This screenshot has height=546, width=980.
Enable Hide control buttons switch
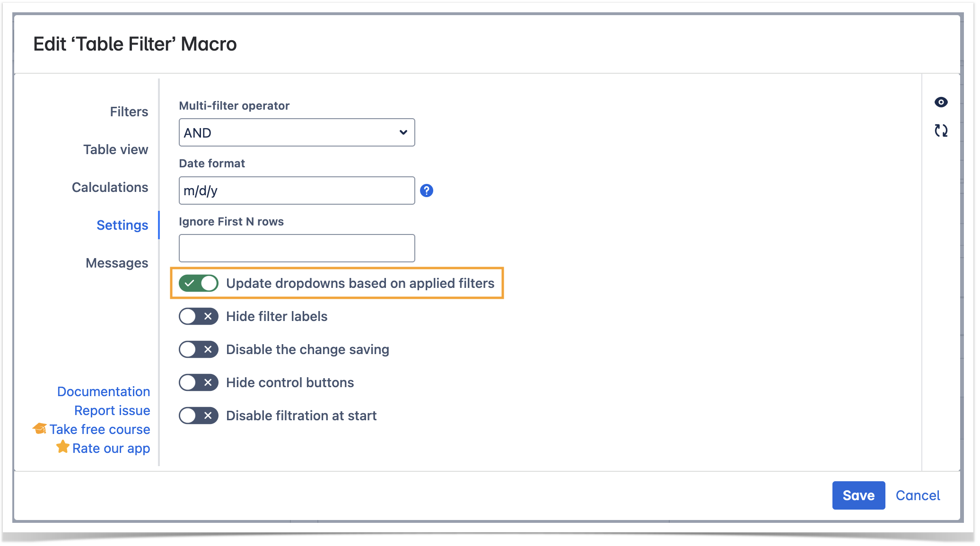(198, 382)
